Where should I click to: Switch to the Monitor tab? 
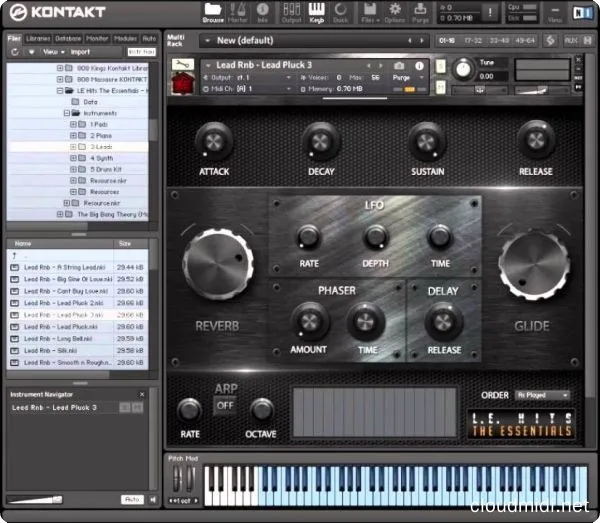pos(97,39)
